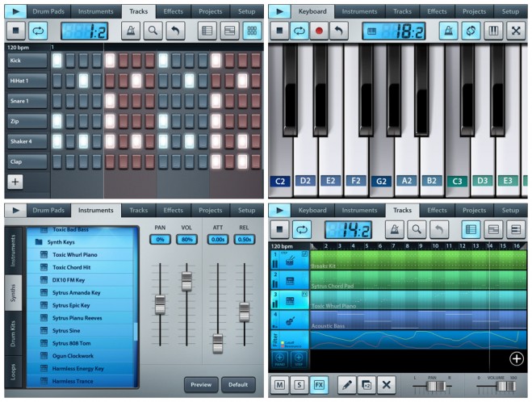Open Projects tab in Instruments screen
Screen dimensions: 532x402
(211, 211)
